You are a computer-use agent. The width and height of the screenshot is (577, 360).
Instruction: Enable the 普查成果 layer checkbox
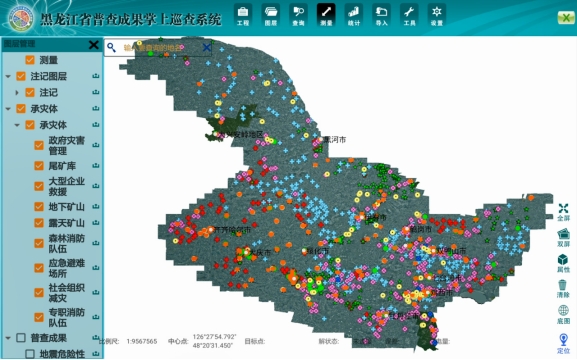[x=21, y=338]
